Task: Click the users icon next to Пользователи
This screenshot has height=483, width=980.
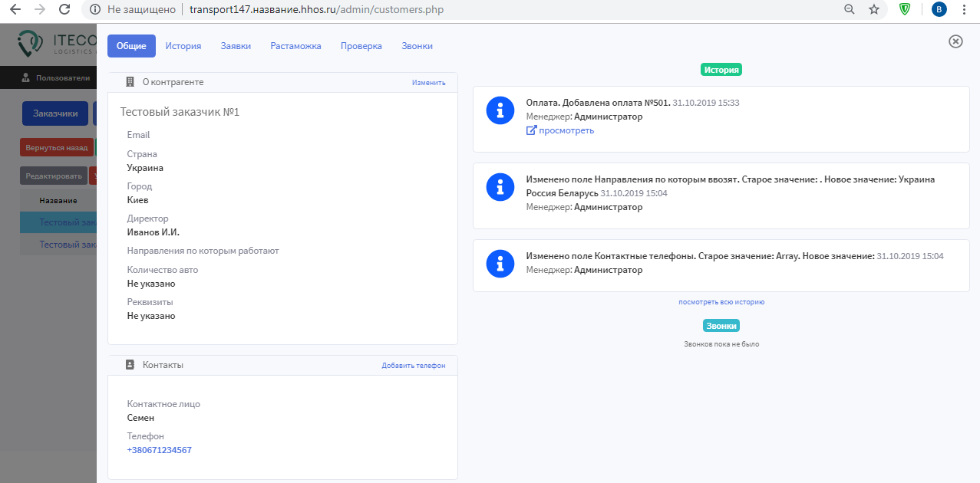Action: point(25,77)
